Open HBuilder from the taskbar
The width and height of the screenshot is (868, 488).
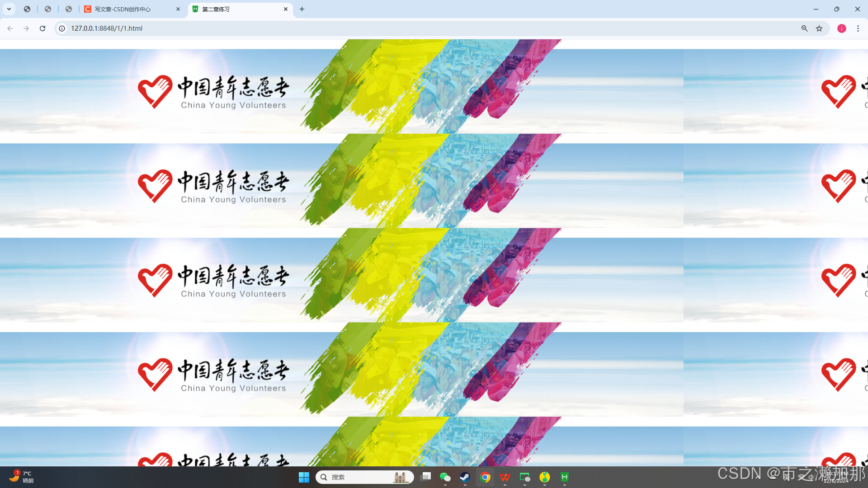point(564,477)
